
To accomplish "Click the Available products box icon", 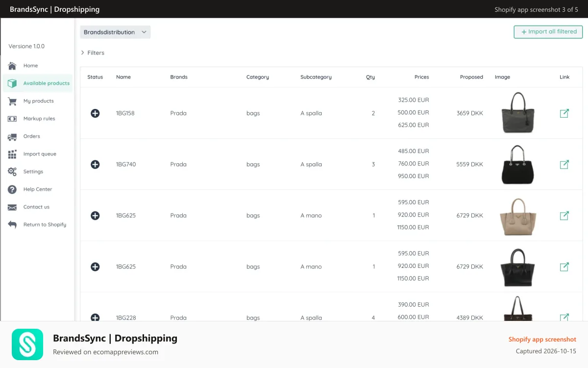I will pos(12,83).
